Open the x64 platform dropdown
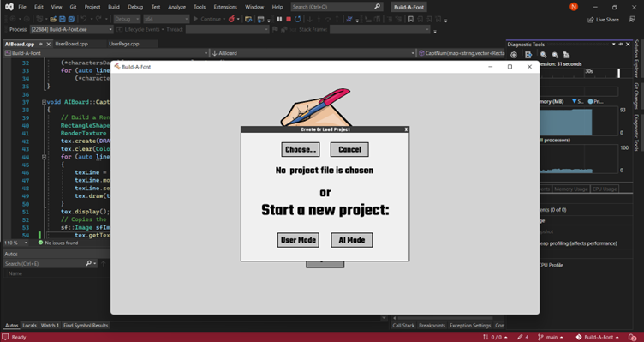Viewport: 644px width, 342px height. 166,19
